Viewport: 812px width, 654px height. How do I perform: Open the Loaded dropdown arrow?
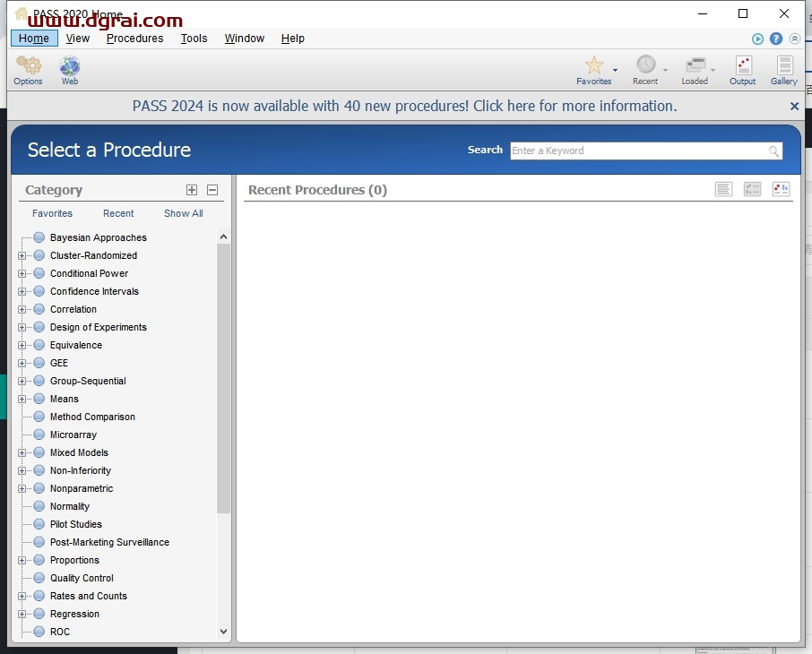pyautogui.click(x=713, y=70)
